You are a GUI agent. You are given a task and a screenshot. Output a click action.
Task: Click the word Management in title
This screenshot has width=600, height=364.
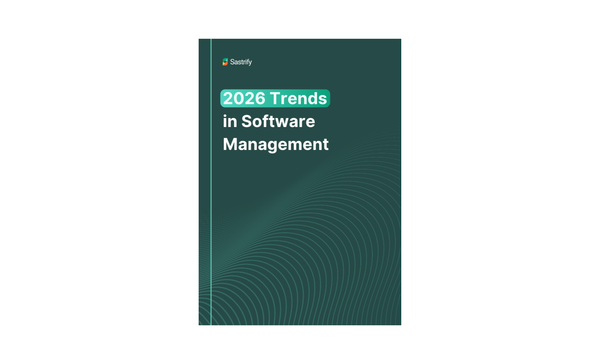276,144
